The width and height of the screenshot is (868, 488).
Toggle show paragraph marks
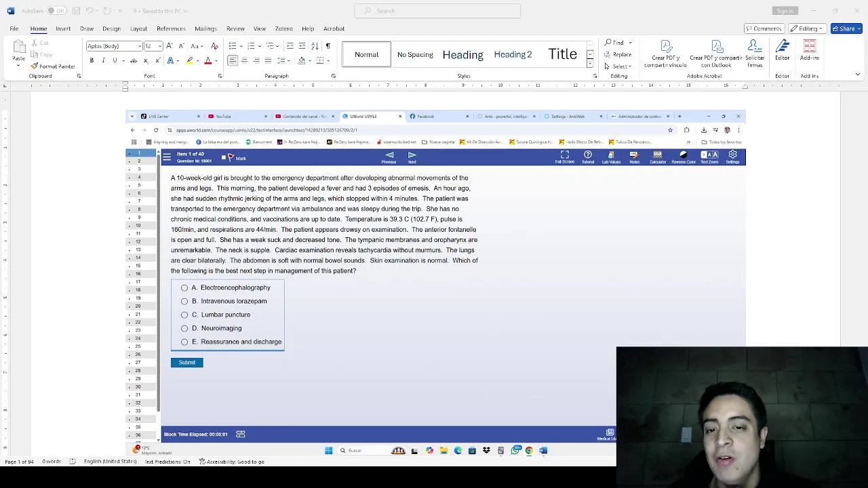click(328, 46)
